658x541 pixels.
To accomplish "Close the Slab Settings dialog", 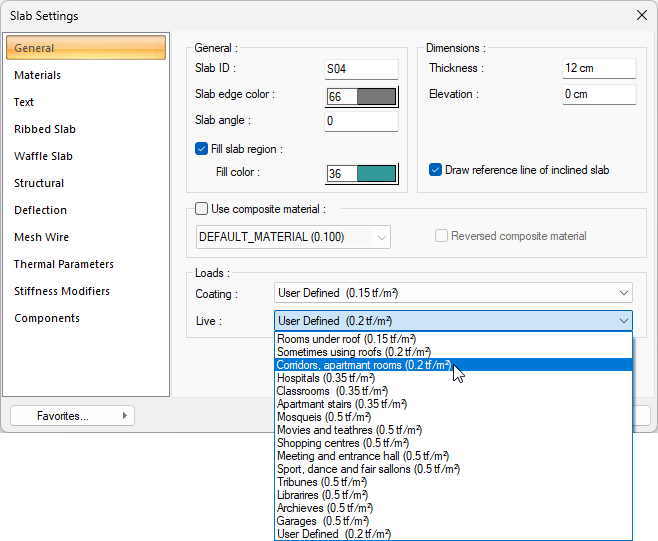I will coord(642,16).
